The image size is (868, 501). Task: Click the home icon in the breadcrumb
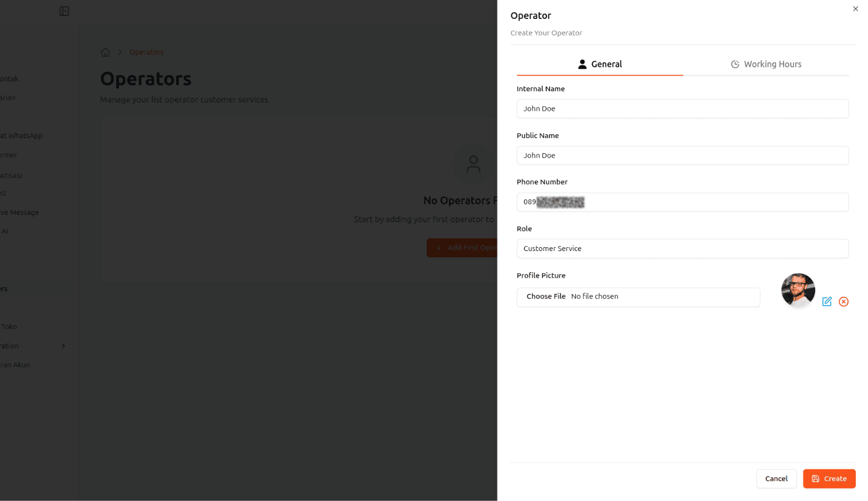click(105, 52)
